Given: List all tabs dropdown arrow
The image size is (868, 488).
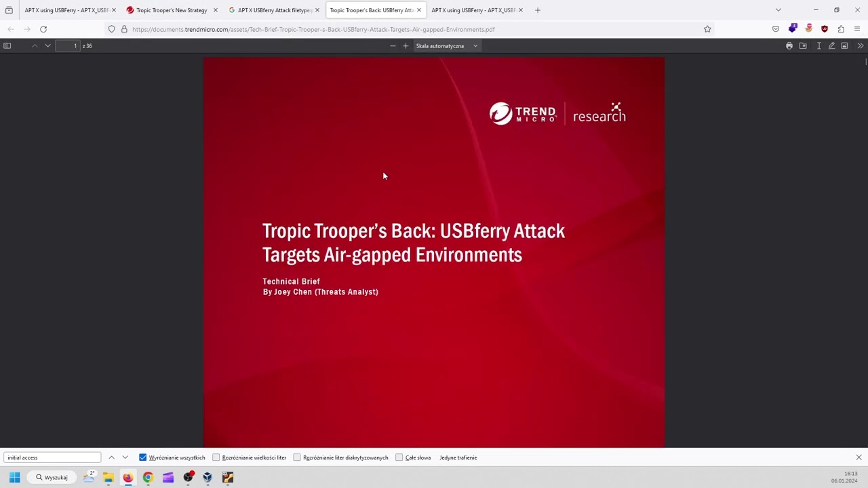Looking at the screenshot, I should 778,10.
